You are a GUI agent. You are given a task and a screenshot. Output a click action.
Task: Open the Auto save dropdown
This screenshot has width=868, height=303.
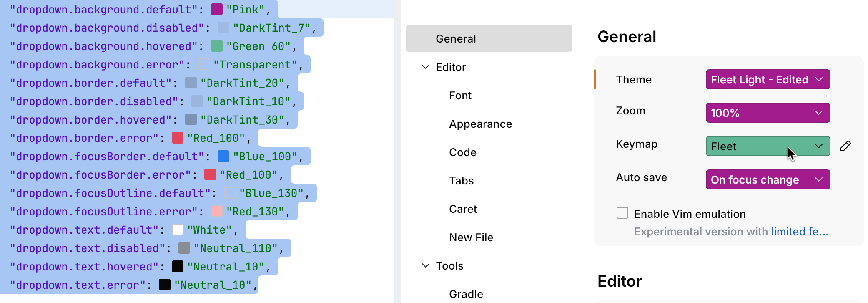coord(767,179)
